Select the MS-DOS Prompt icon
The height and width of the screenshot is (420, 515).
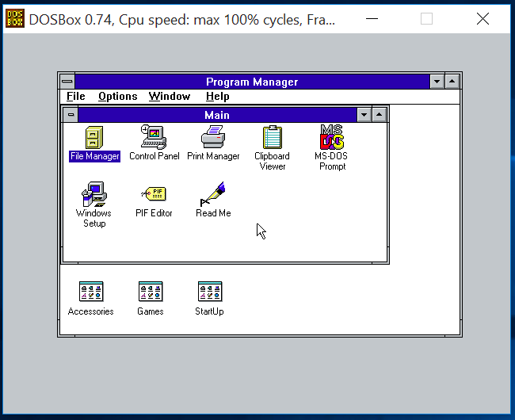tap(332, 136)
